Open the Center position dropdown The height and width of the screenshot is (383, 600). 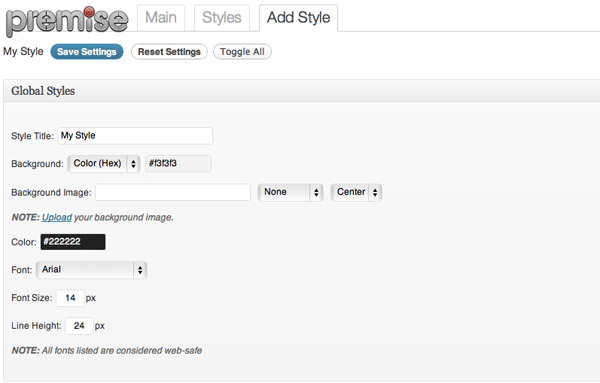coord(357,192)
